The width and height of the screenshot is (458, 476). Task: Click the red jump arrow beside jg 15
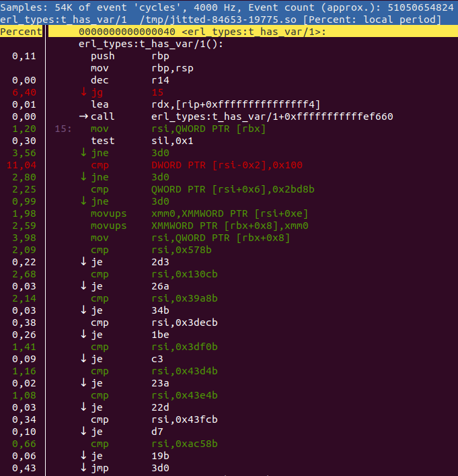pyautogui.click(x=83, y=92)
